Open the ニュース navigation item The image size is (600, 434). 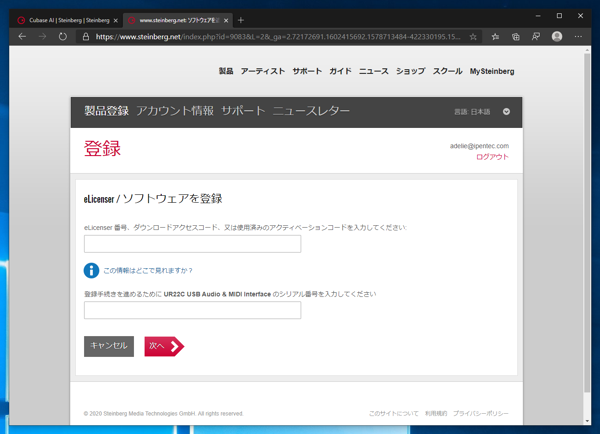pyautogui.click(x=373, y=71)
